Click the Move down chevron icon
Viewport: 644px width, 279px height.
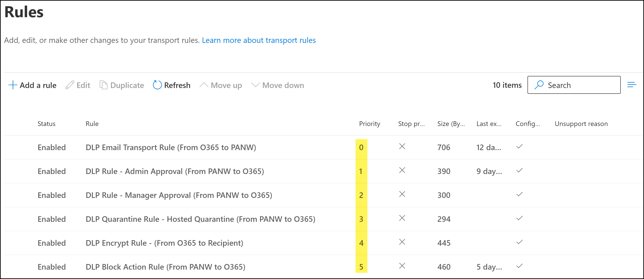(x=255, y=85)
